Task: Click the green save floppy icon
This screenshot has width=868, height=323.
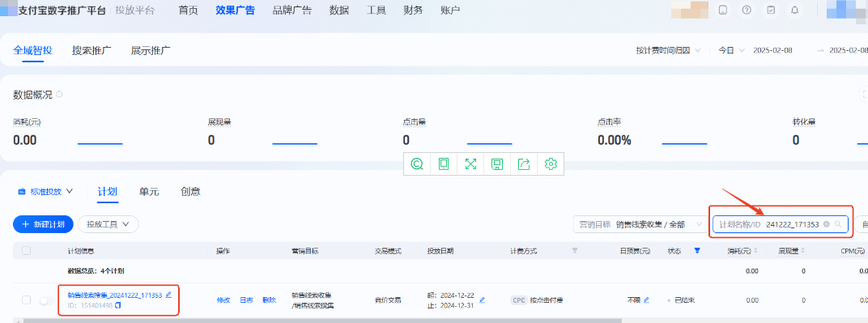Action: click(x=497, y=164)
